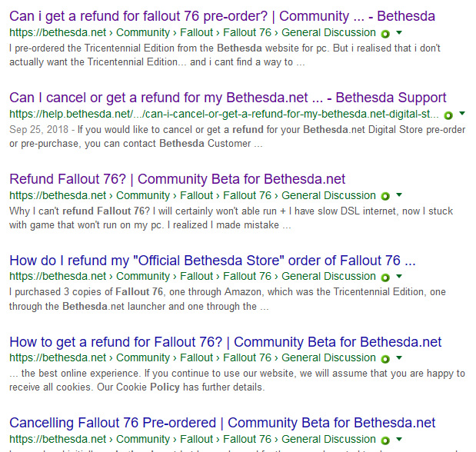Click the help.bethesda.net green URL text

(x=224, y=114)
